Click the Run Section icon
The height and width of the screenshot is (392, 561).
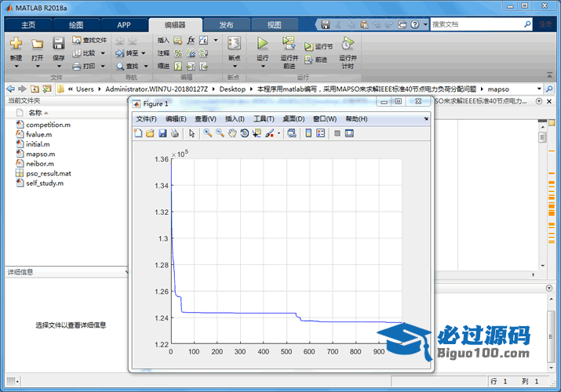(x=308, y=46)
